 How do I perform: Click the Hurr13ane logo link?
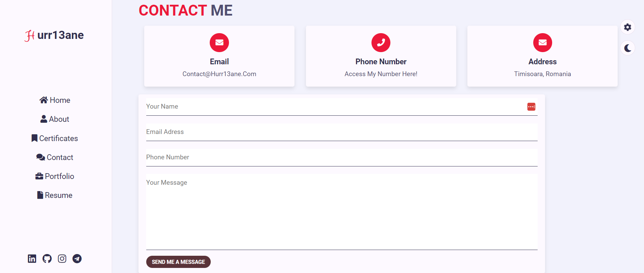click(x=54, y=35)
